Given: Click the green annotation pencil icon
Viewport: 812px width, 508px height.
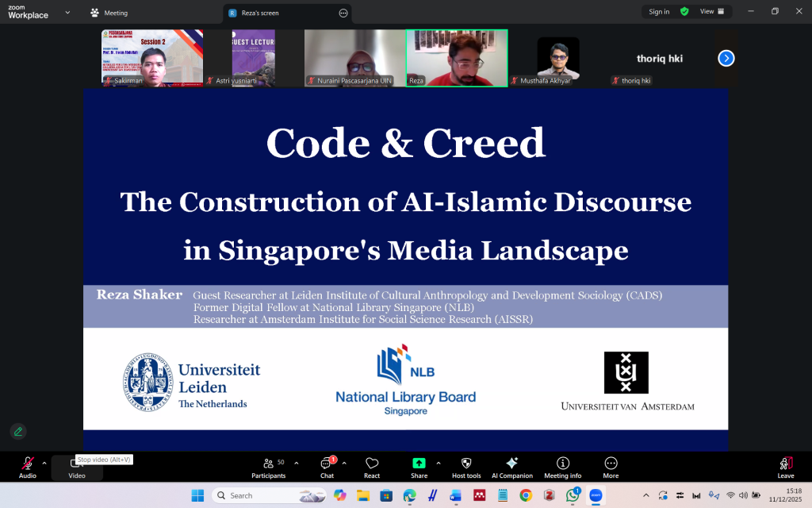Looking at the screenshot, I should point(18,431).
